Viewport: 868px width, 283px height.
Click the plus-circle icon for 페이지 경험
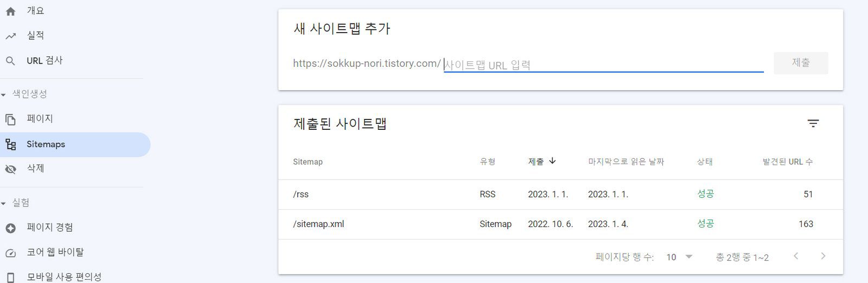coord(10,228)
